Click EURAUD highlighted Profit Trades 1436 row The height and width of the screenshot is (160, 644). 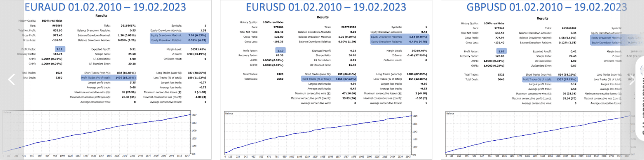tap(108, 77)
